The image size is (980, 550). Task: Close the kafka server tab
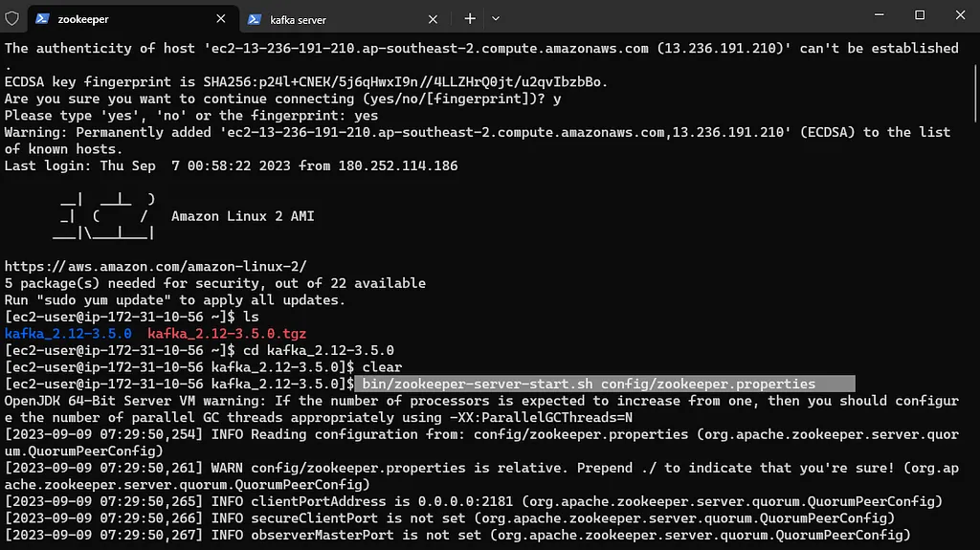pos(433,19)
